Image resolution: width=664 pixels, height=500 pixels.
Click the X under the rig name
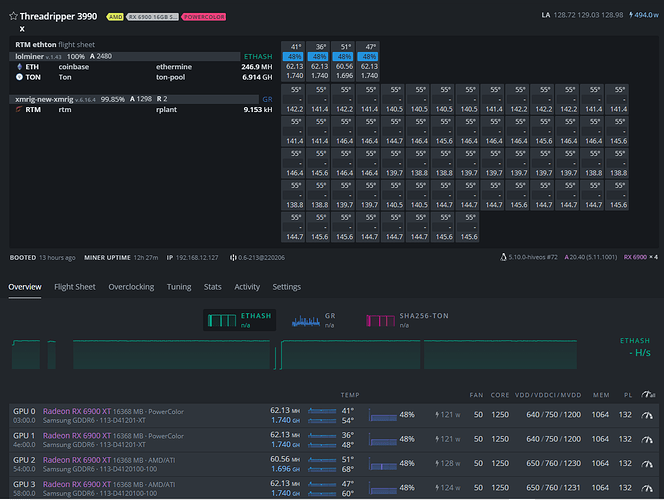pyautogui.click(x=22, y=29)
